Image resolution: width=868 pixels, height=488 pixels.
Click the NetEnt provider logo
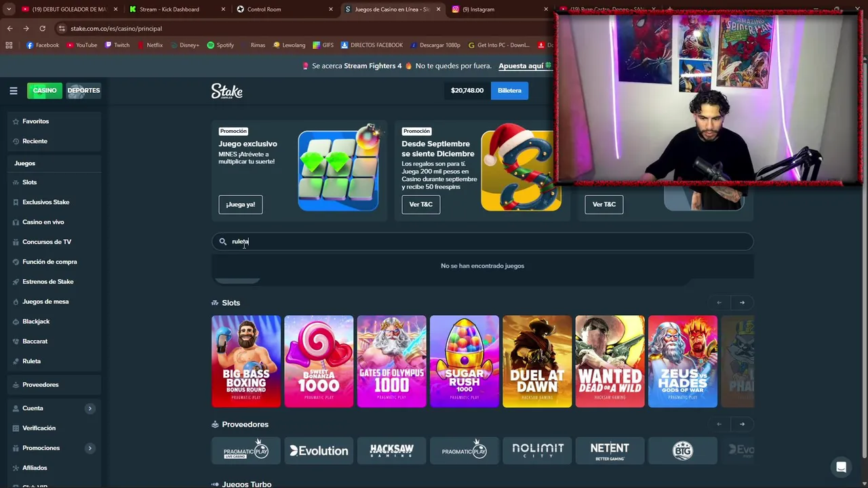tap(610, 450)
